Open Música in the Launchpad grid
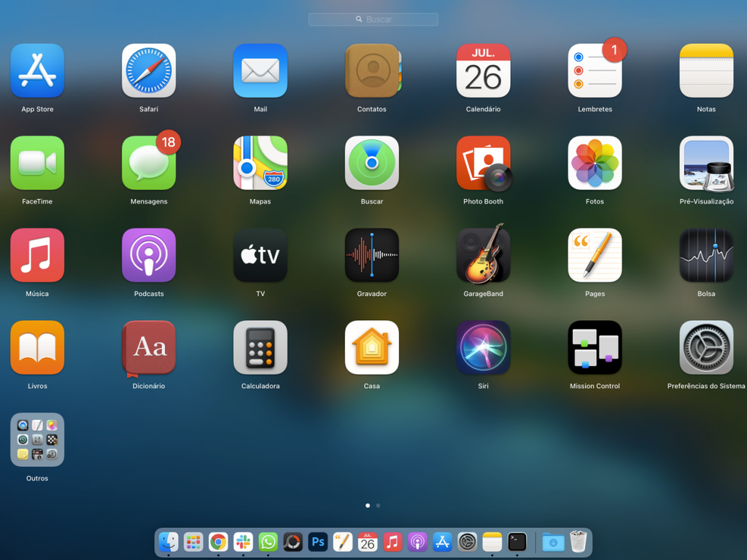Image resolution: width=747 pixels, height=560 pixels. point(37,255)
